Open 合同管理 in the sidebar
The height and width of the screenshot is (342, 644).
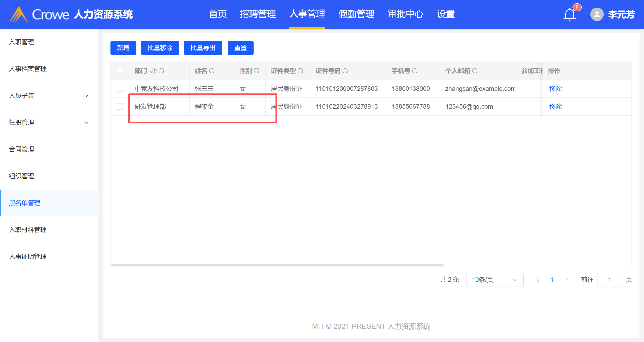[21, 149]
